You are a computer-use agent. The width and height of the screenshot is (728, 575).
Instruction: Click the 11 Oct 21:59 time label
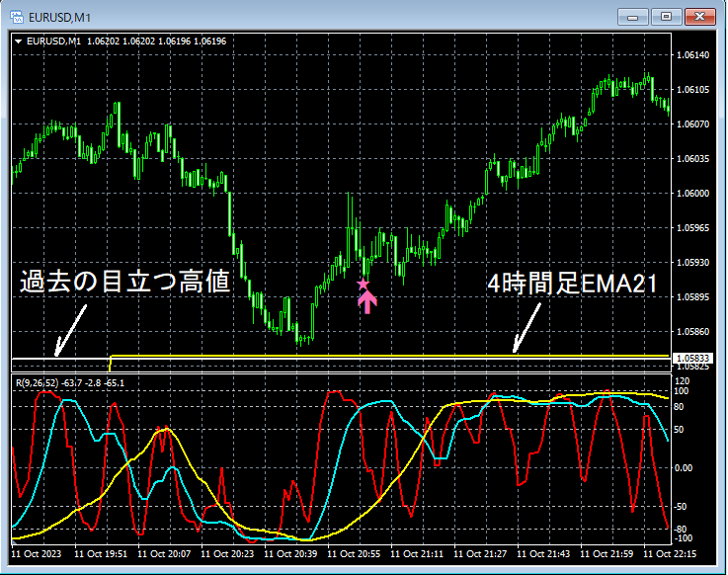coord(607,554)
